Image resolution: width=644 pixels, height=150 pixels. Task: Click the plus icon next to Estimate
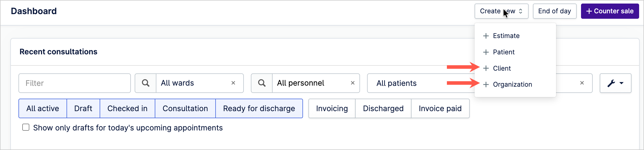486,36
